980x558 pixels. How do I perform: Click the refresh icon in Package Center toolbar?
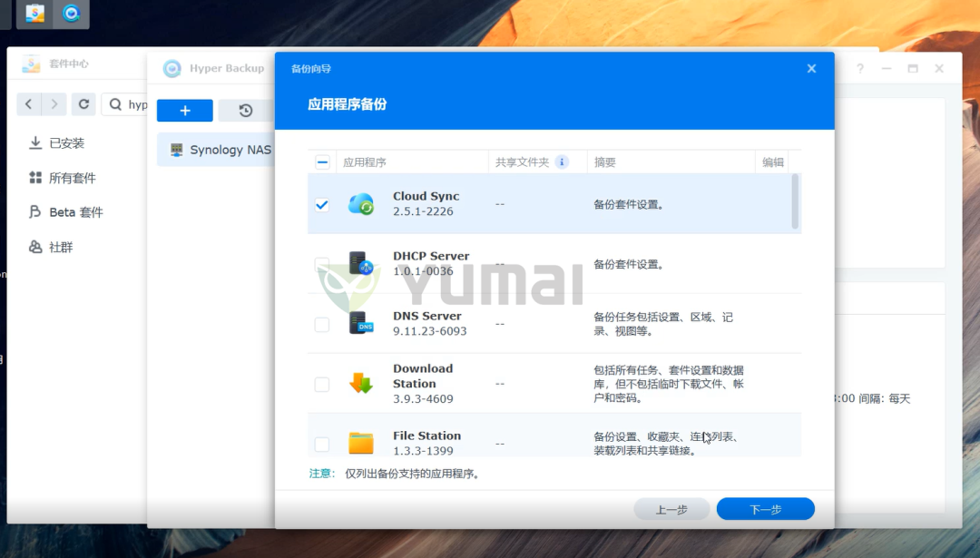point(83,103)
